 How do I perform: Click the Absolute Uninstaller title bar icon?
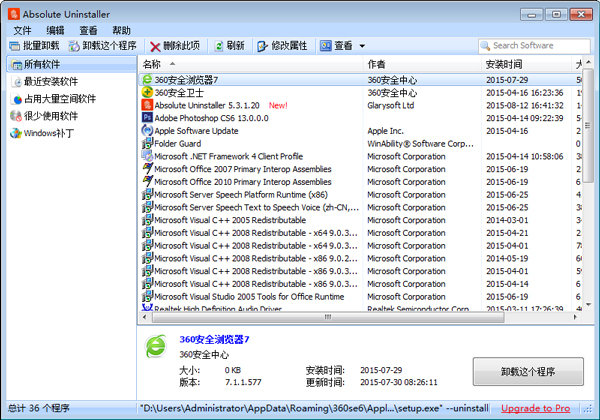[x=14, y=14]
